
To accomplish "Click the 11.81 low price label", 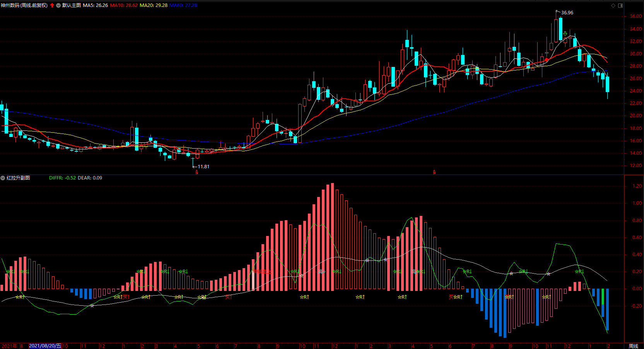I will [x=203, y=167].
